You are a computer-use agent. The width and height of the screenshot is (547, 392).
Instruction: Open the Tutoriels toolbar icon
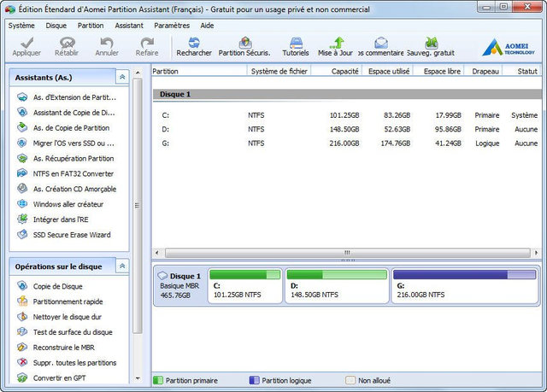click(296, 43)
